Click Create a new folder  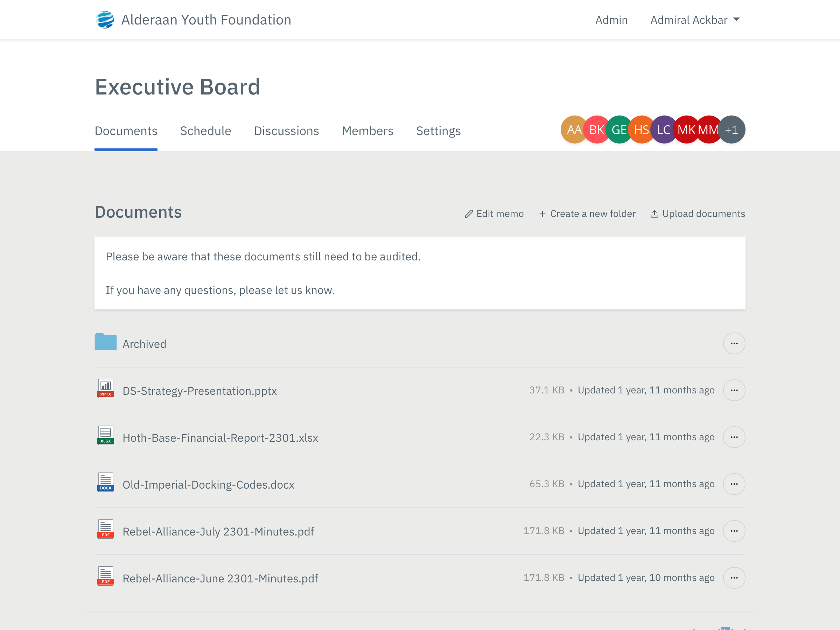(x=587, y=214)
